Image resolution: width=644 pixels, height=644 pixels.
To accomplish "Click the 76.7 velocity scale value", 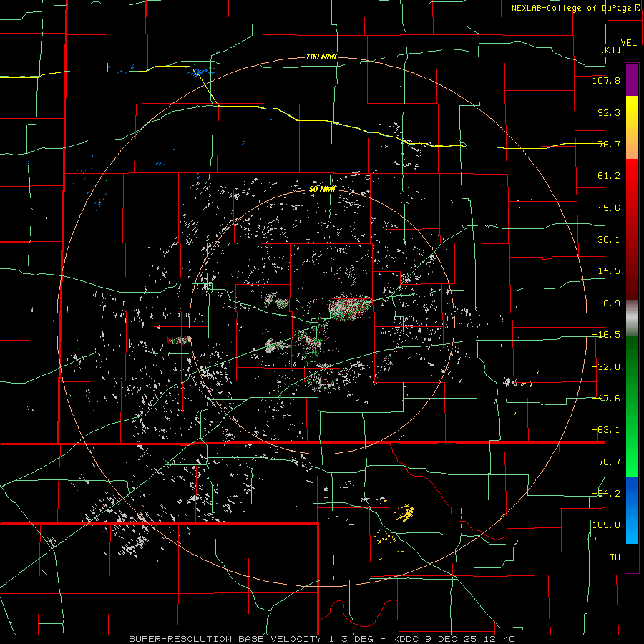I will (x=609, y=144).
